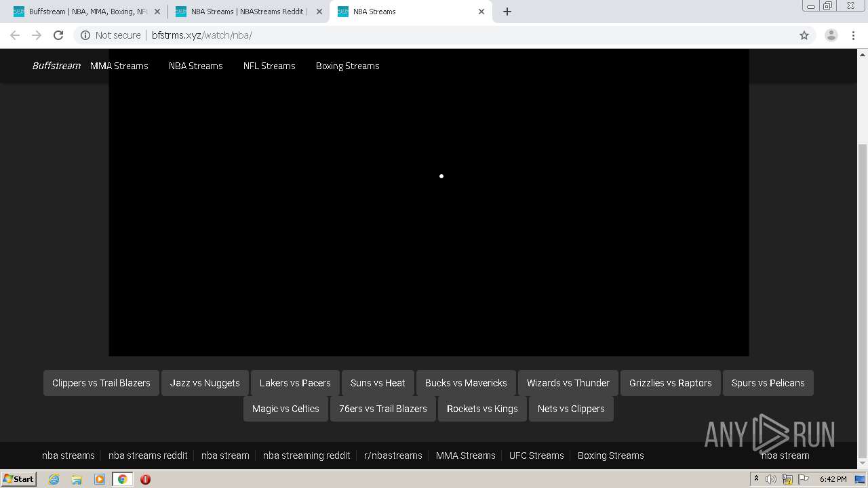Follow the footer 'nba stream' link beside reddit
The image size is (868, 488).
[x=225, y=455]
